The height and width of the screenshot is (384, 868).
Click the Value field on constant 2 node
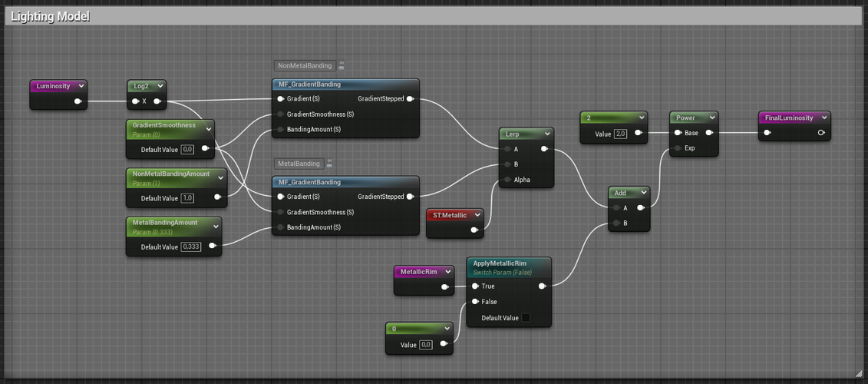[x=621, y=134]
